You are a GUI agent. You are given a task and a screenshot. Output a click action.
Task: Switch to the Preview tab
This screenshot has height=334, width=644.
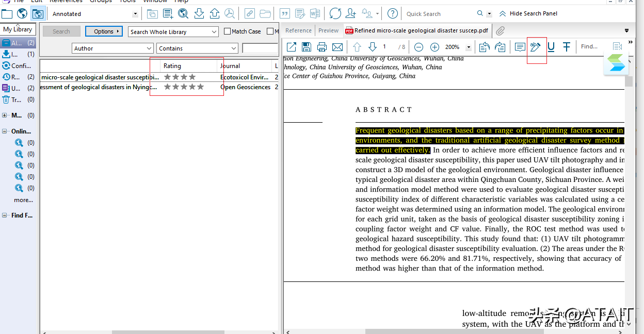click(x=329, y=30)
